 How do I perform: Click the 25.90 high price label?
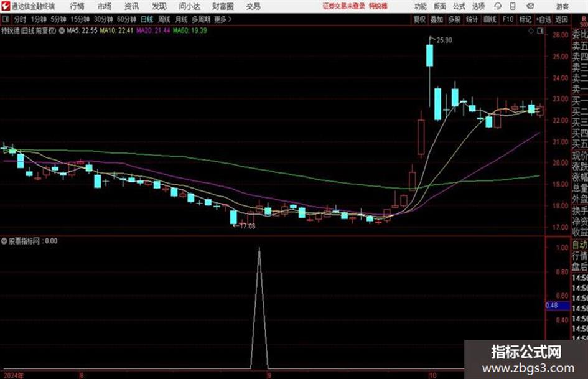click(444, 40)
